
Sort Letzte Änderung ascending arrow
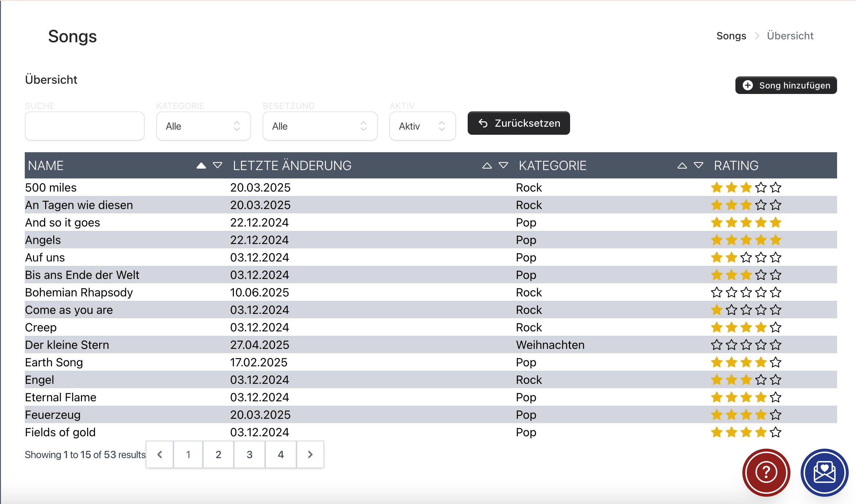[x=487, y=166]
